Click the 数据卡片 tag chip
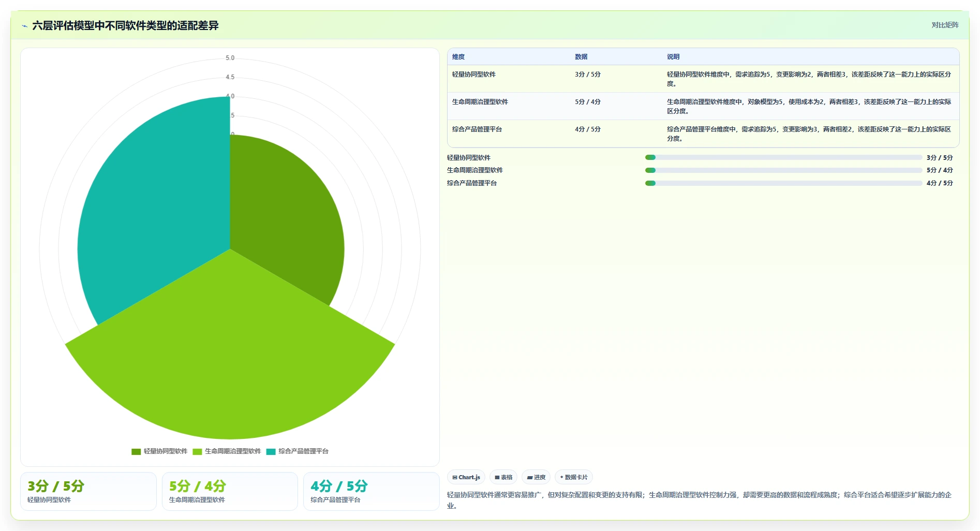 [x=574, y=477]
